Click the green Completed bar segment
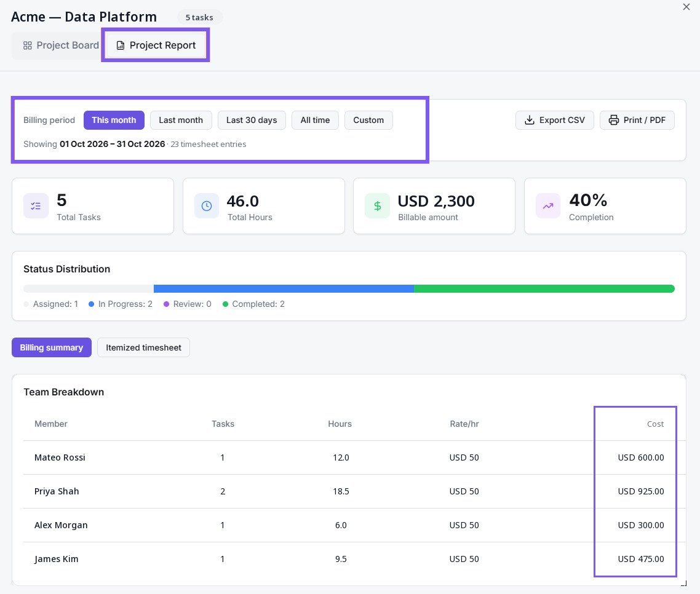The height and width of the screenshot is (594, 700). [544, 289]
